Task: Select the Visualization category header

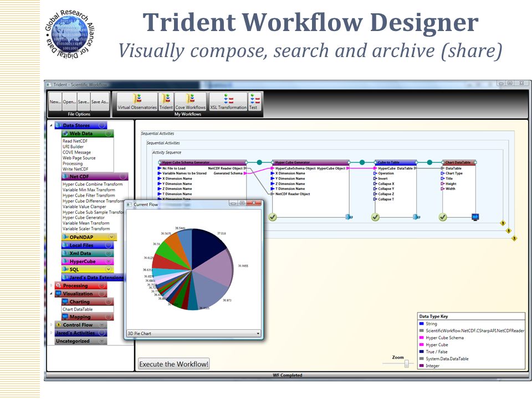Action: (x=81, y=294)
